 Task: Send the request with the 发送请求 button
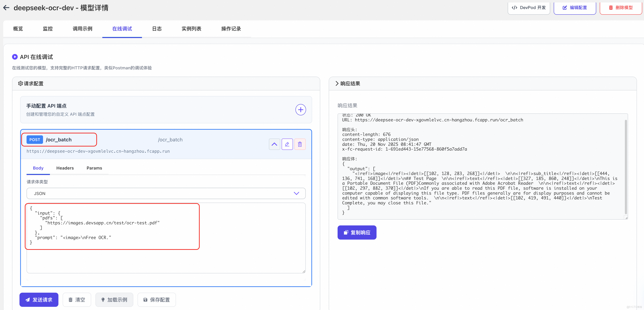tap(39, 300)
